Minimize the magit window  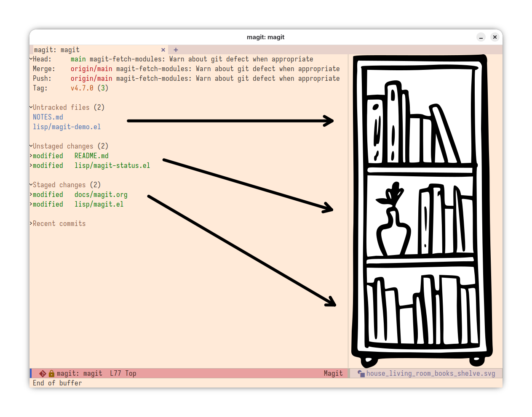(481, 37)
